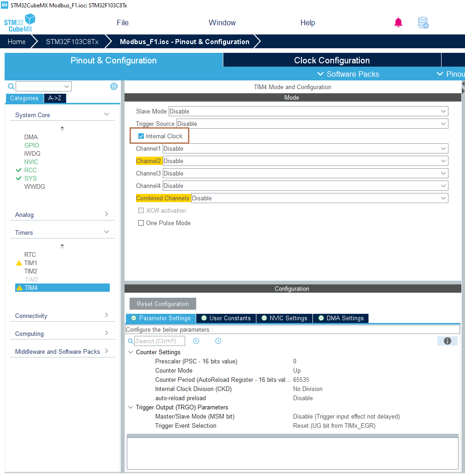
Task: Open the Help menu
Action: click(308, 23)
